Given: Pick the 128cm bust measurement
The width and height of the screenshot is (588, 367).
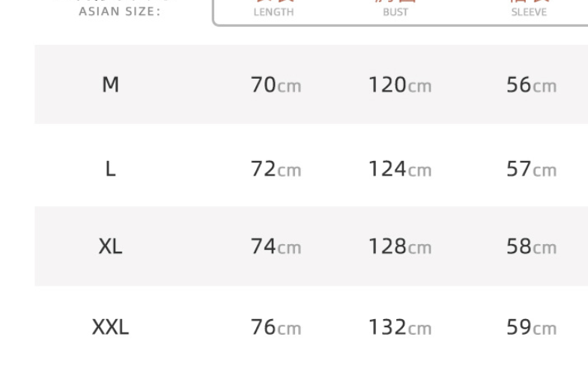Looking at the screenshot, I should tap(399, 246).
